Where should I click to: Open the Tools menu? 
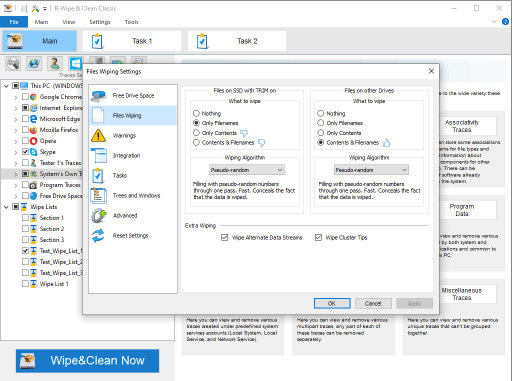coord(131,22)
